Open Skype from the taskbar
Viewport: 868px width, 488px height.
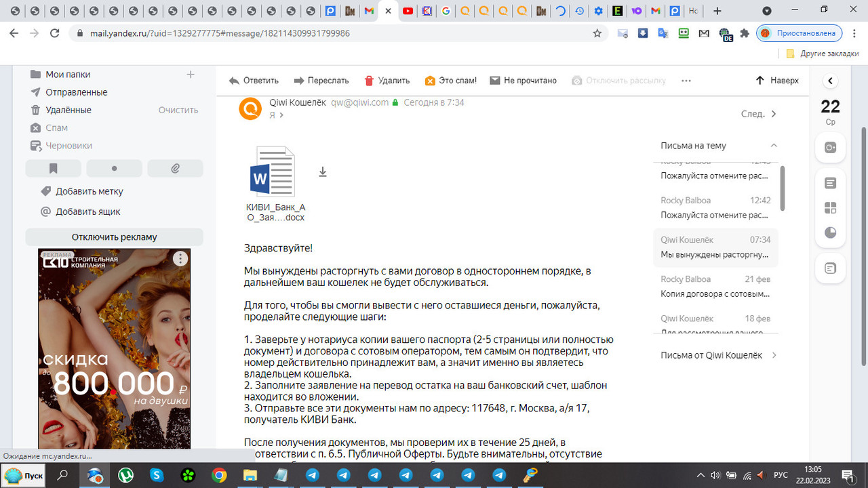pyautogui.click(x=157, y=476)
